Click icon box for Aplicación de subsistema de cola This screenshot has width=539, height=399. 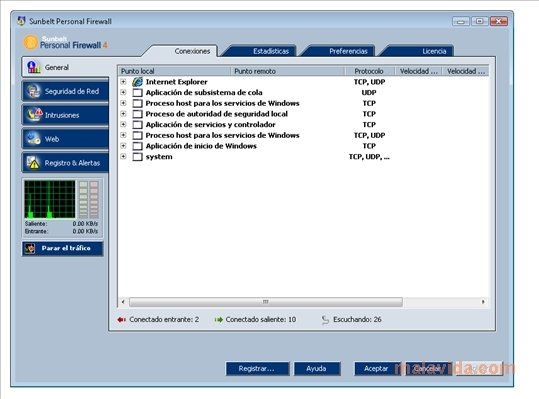tap(138, 93)
